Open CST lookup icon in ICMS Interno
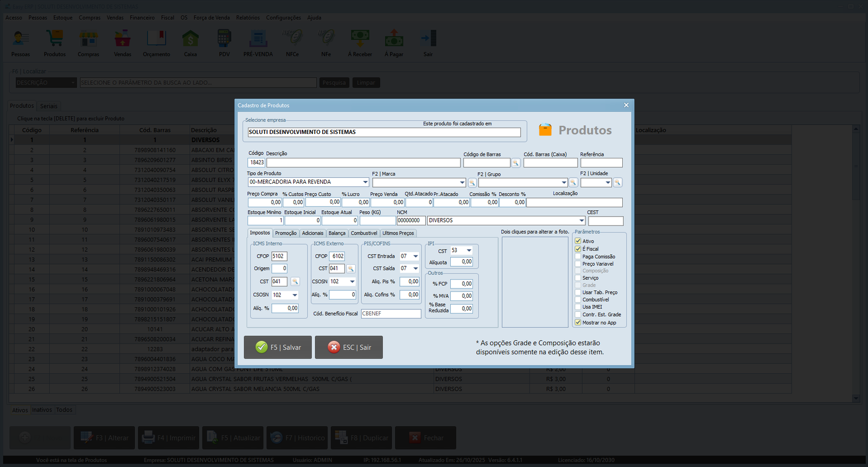The height and width of the screenshot is (467, 868). [295, 282]
